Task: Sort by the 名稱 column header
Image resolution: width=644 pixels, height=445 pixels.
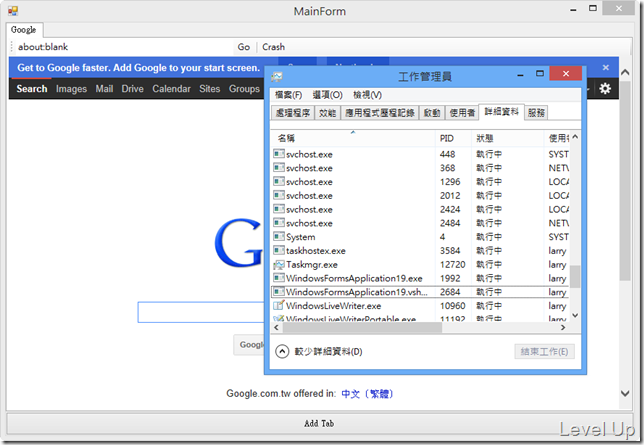Action: pos(352,138)
